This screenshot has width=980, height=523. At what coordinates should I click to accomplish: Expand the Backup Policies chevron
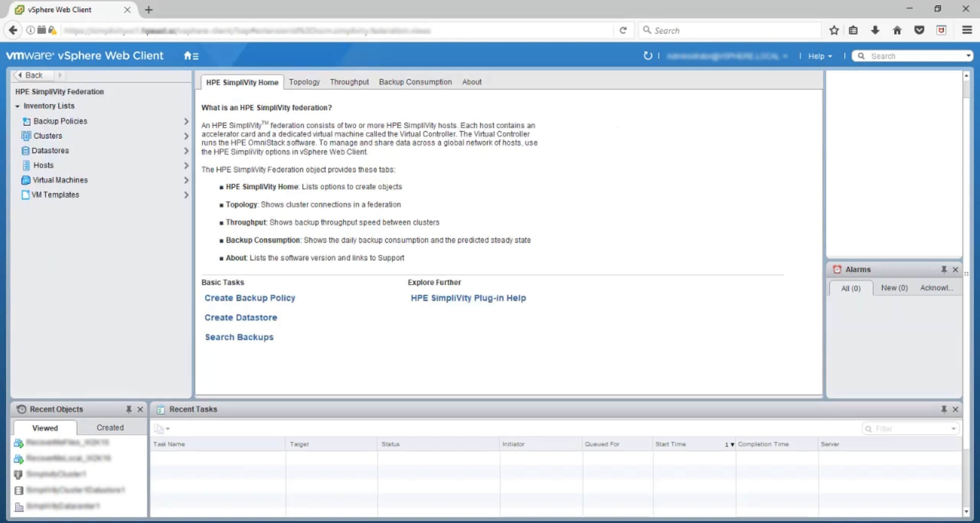[x=186, y=121]
